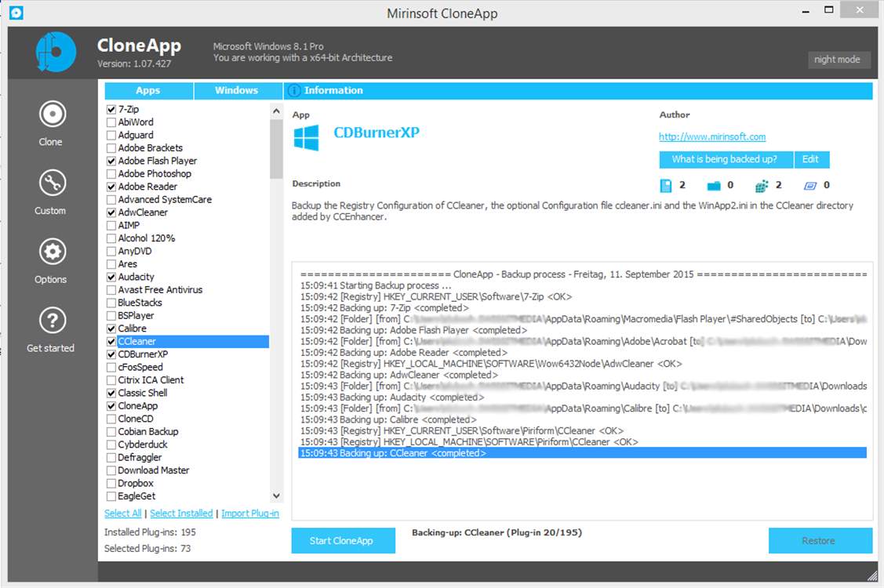
Task: Click the files count icon showing 2
Action: [x=665, y=186]
